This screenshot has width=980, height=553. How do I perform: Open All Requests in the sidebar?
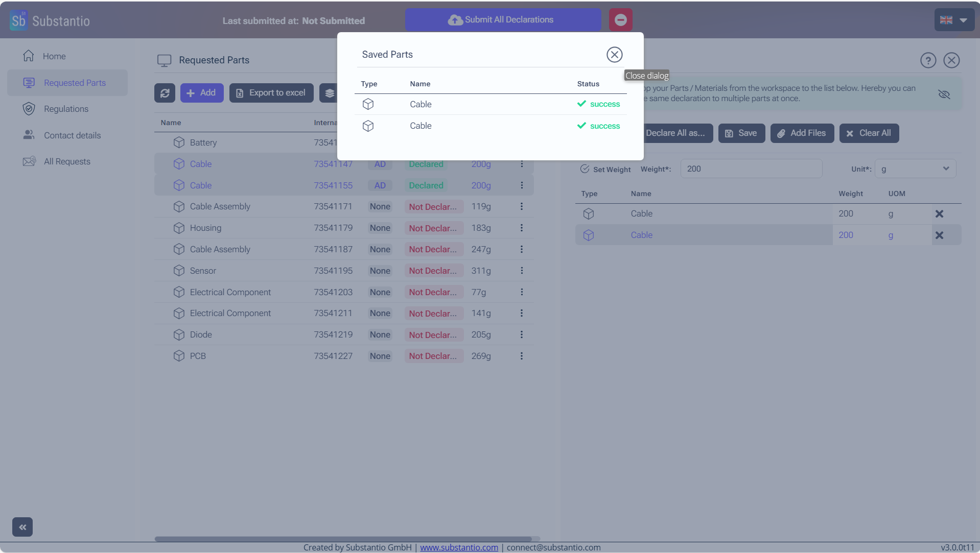coord(67,161)
